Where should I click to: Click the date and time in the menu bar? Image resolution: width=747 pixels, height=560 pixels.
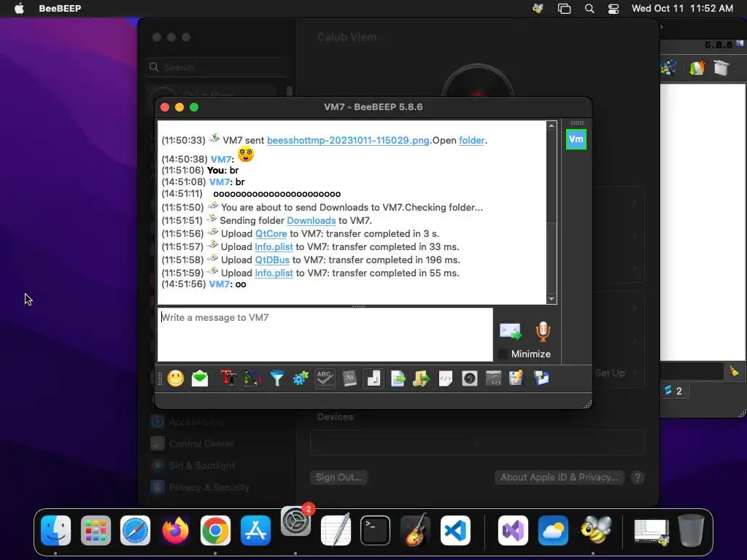(682, 8)
